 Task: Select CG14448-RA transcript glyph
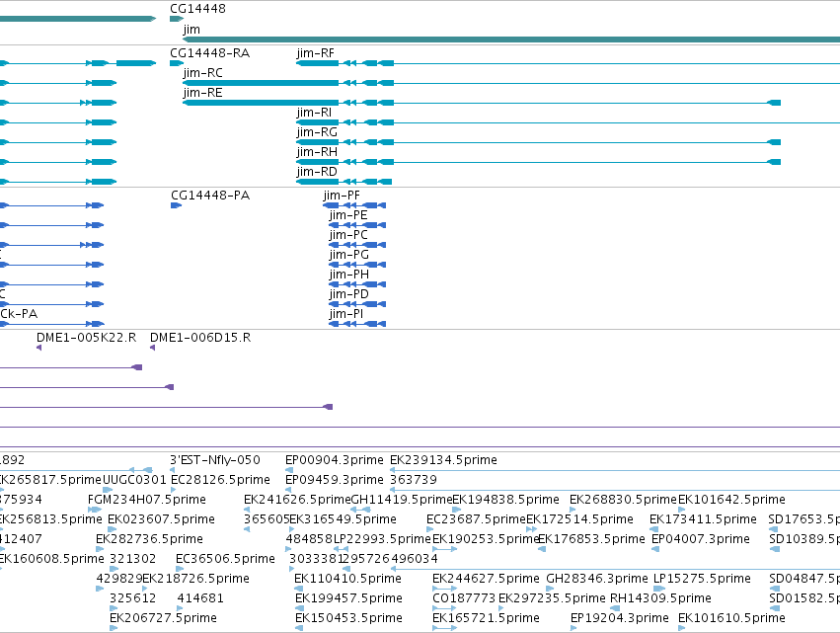point(177,63)
